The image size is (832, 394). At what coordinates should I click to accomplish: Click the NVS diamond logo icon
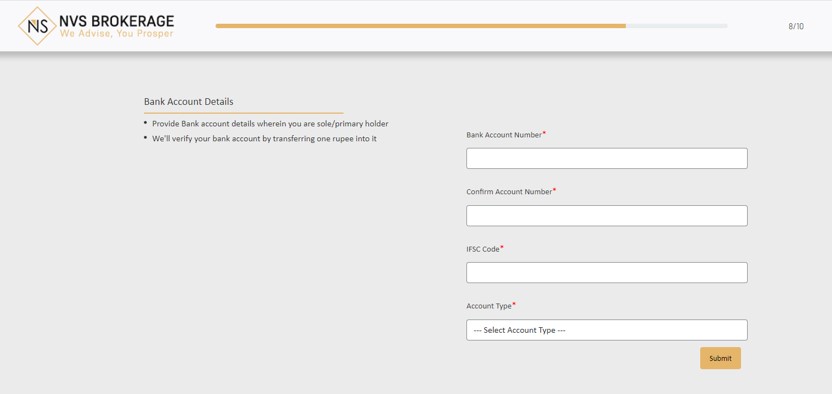(37, 26)
